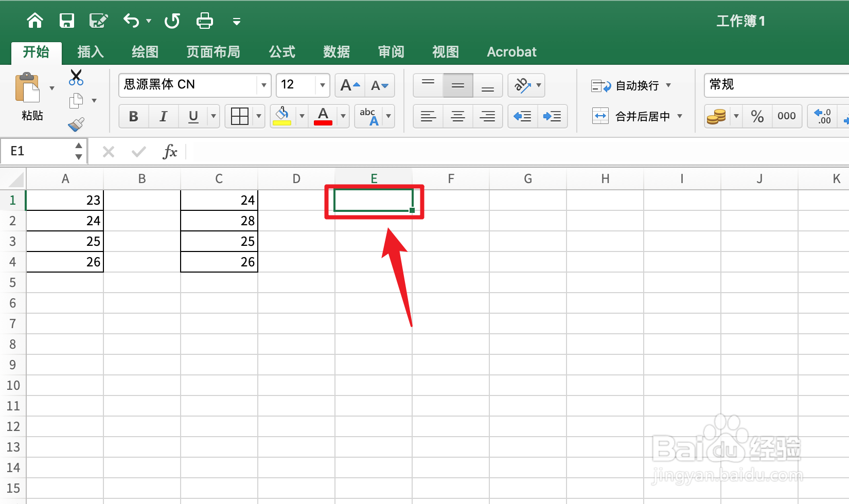Expand font color options arrow
This screenshot has height=504, width=849.
click(343, 116)
